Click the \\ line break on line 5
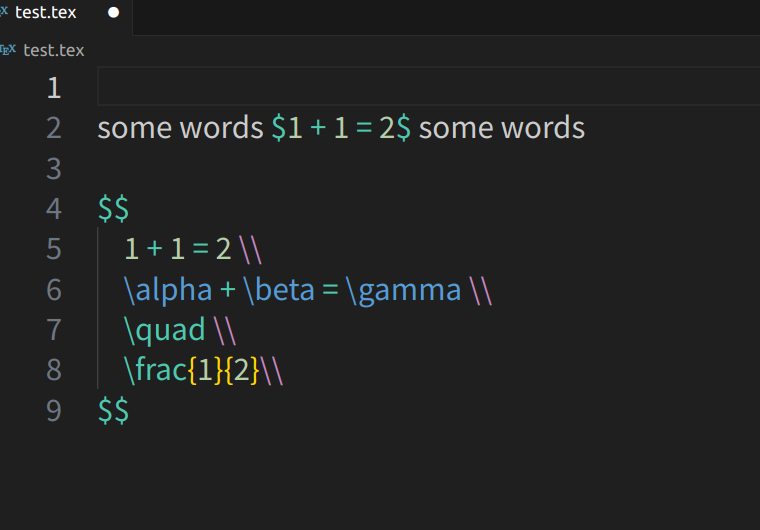Screen dimensions: 760x530 point(251,250)
